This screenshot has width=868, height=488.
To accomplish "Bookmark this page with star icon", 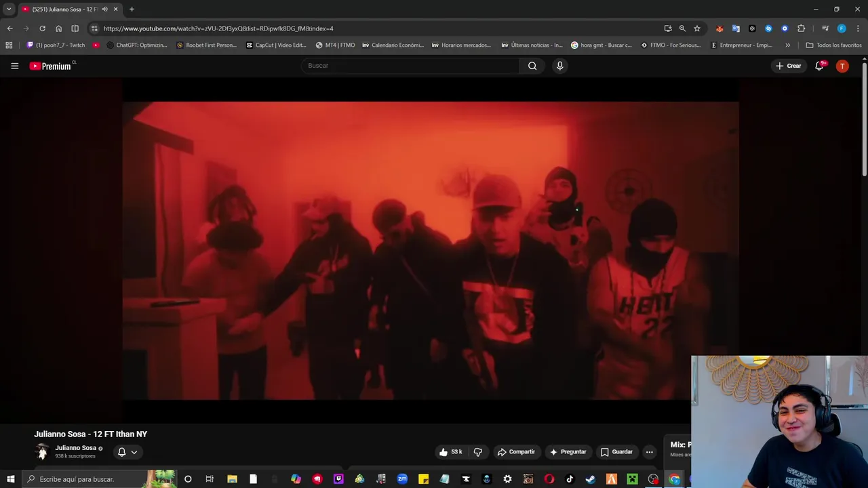I will [x=696, y=28].
